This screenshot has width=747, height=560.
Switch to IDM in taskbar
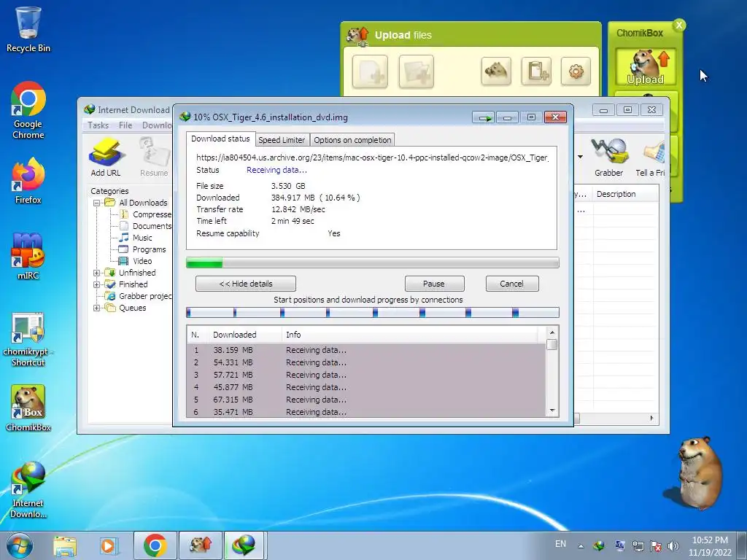[244, 545]
